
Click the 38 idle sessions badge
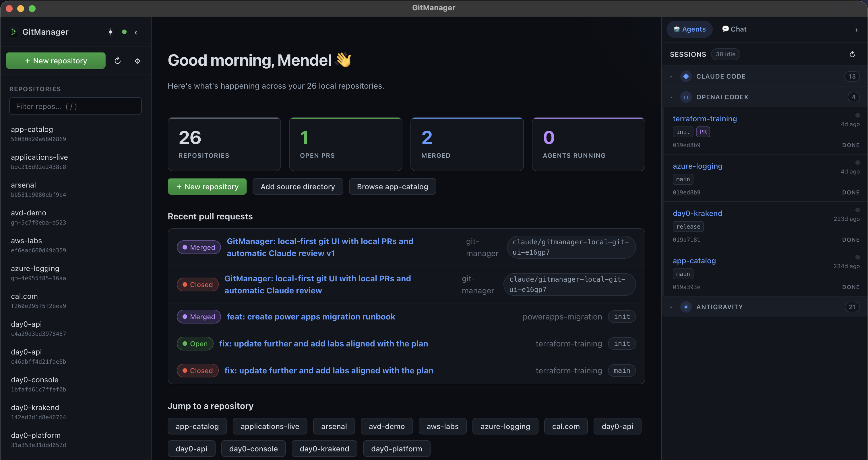click(x=725, y=54)
